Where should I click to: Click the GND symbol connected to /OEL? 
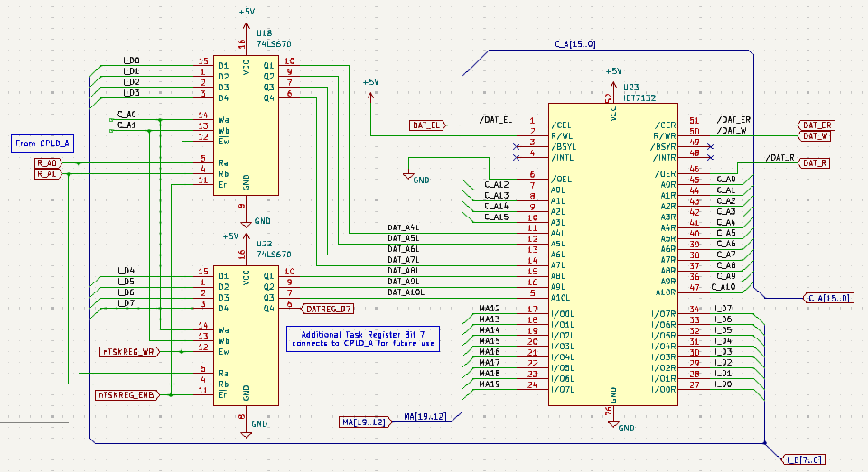pos(408,177)
